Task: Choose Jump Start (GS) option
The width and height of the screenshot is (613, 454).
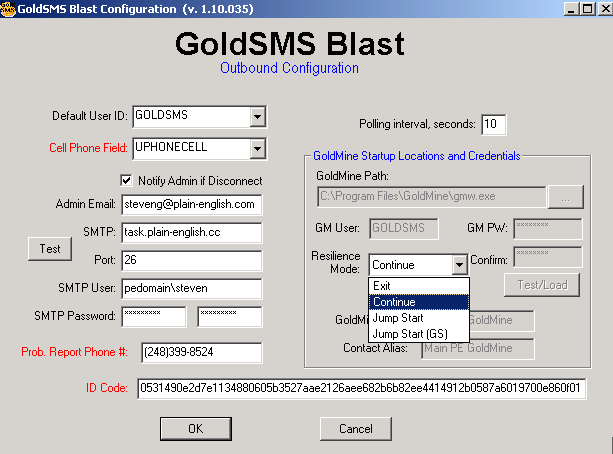Action: [x=419, y=334]
